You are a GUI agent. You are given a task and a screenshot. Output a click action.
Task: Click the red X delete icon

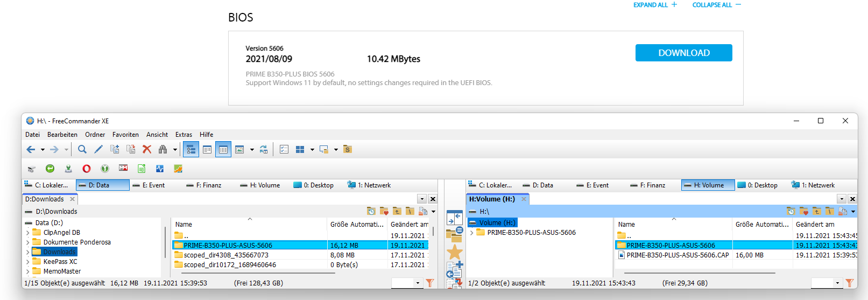(x=147, y=150)
